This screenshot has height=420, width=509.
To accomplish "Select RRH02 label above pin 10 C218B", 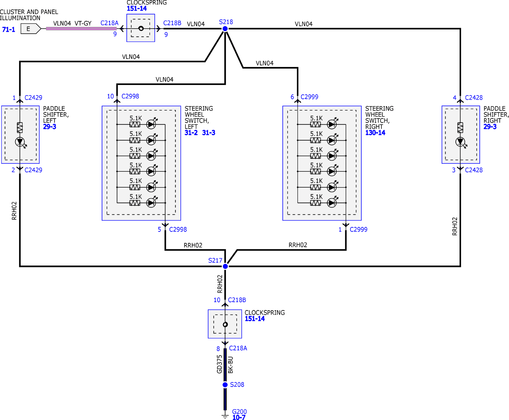I will click(x=220, y=284).
